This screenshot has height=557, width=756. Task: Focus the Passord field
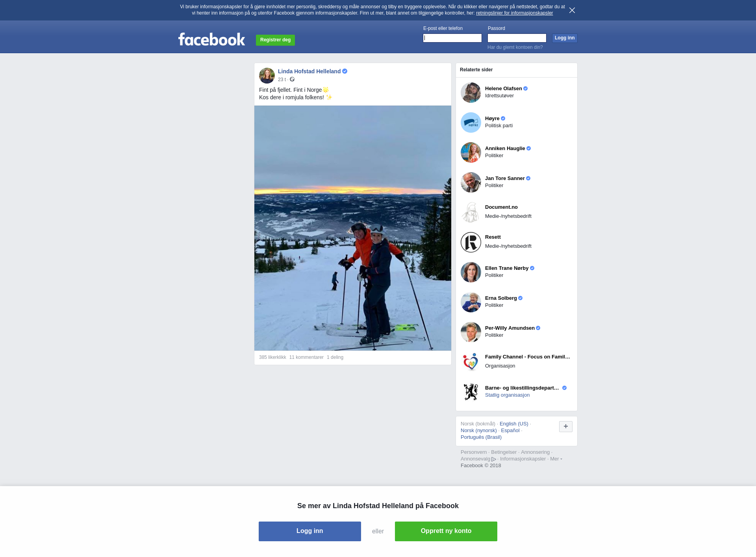[517, 38]
